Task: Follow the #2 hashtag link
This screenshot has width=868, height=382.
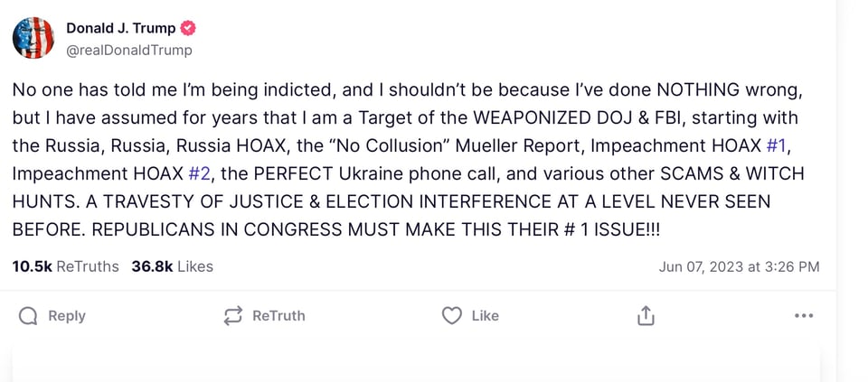Action: [x=198, y=173]
